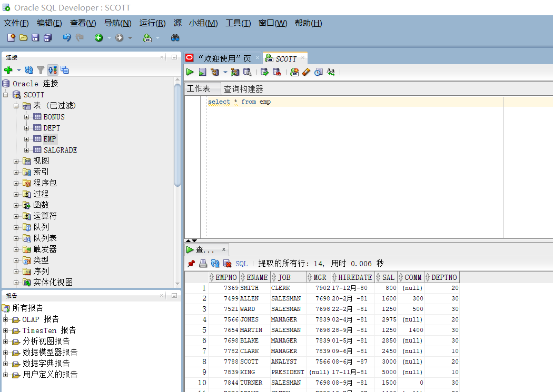This screenshot has width=553, height=392.
Task: Sort by the HIREDATE column header
Action: pyautogui.click(x=353, y=277)
